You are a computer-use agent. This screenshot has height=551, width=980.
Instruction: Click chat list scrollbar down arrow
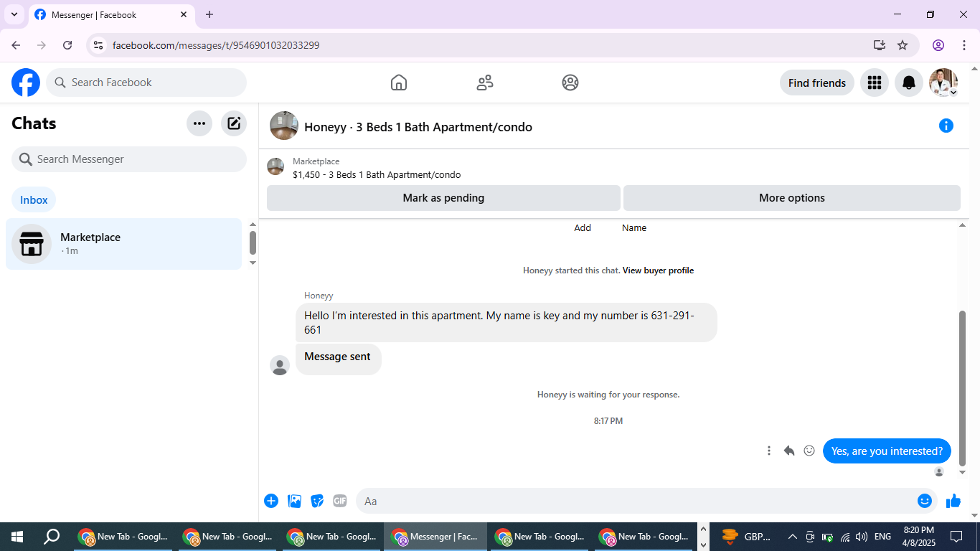point(253,263)
